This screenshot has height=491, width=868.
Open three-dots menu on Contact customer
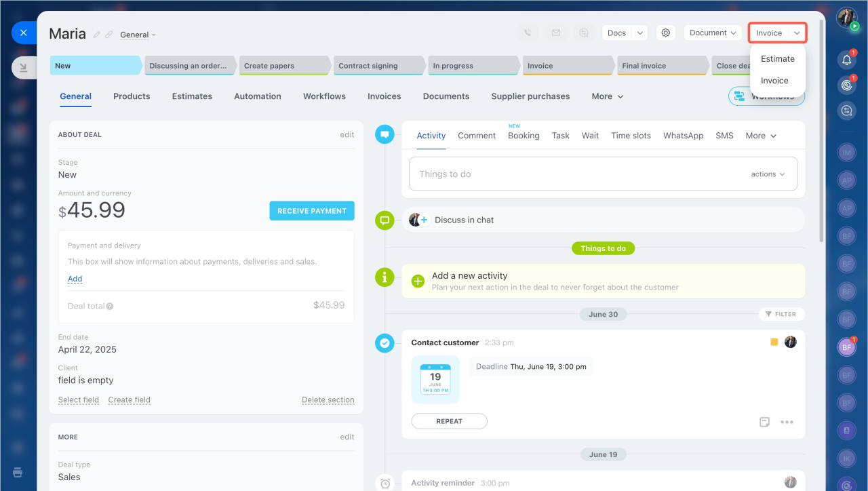(787, 422)
